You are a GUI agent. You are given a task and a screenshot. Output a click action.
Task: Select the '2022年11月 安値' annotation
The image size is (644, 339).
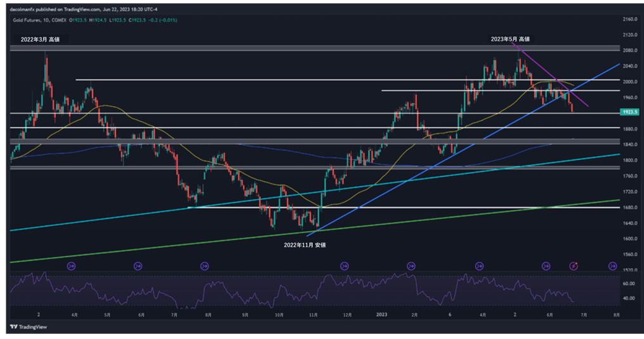(305, 245)
